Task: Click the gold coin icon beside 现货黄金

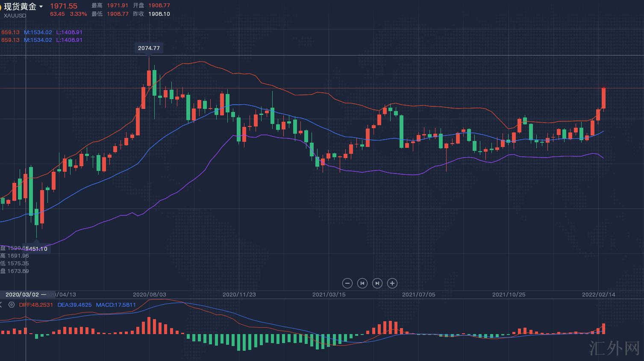Action: tap(1, 6)
